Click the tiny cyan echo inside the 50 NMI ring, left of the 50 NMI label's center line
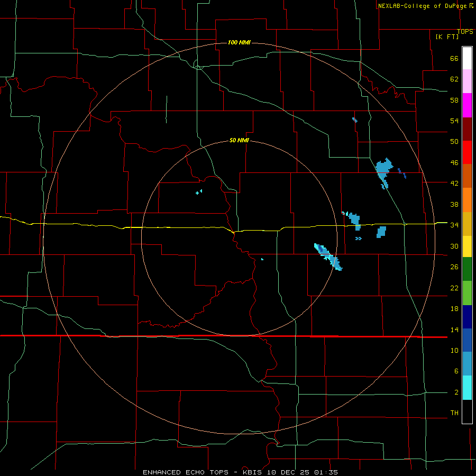Screen dimensions: 476x476 pos(199,192)
